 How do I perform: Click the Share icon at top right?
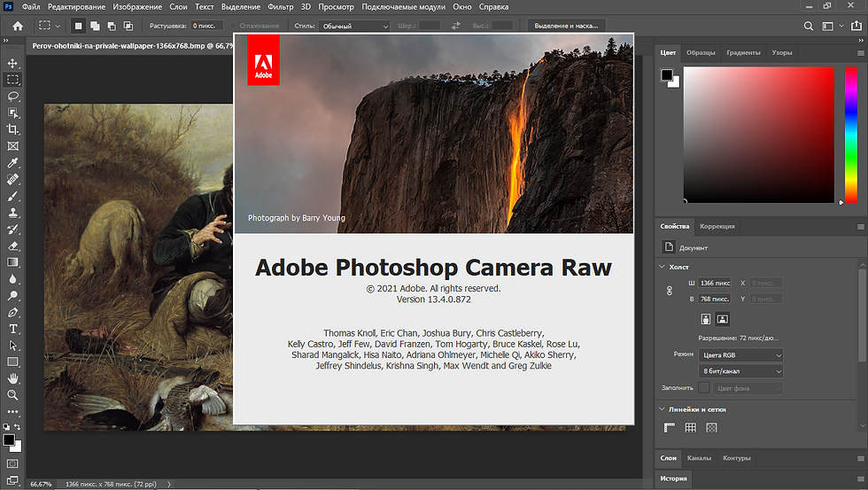[856, 26]
